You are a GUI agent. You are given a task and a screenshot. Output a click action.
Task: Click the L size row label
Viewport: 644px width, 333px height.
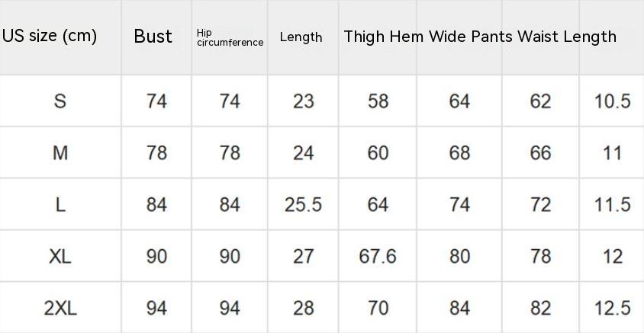pos(60,204)
